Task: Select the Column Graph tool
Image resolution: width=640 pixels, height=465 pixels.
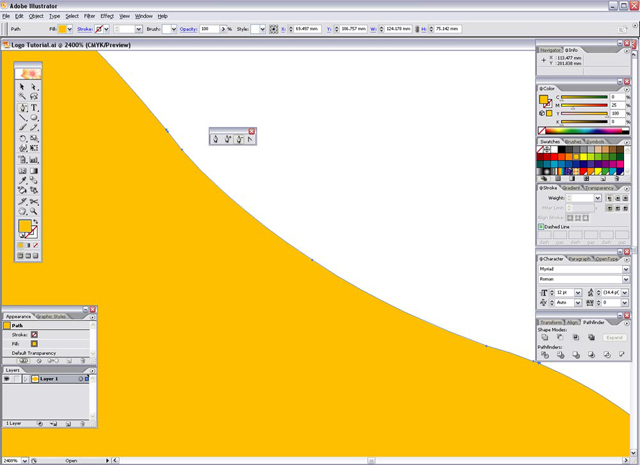Action: 34,160
